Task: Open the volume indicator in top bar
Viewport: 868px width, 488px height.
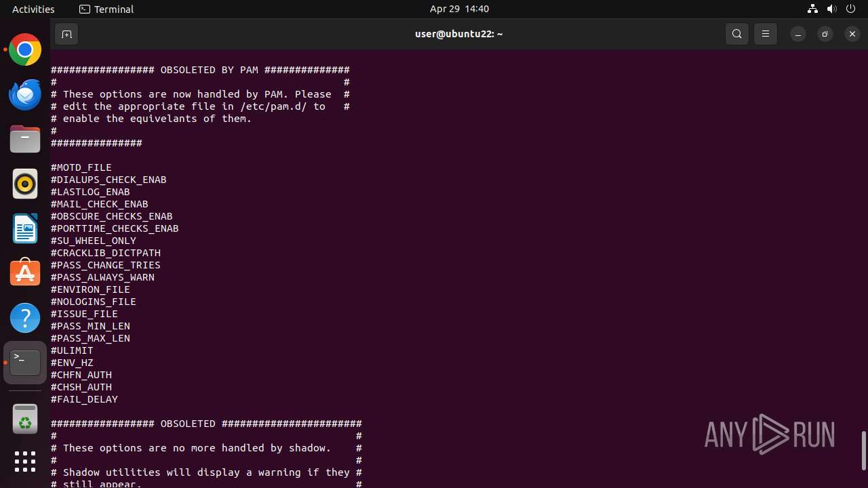Action: point(832,9)
